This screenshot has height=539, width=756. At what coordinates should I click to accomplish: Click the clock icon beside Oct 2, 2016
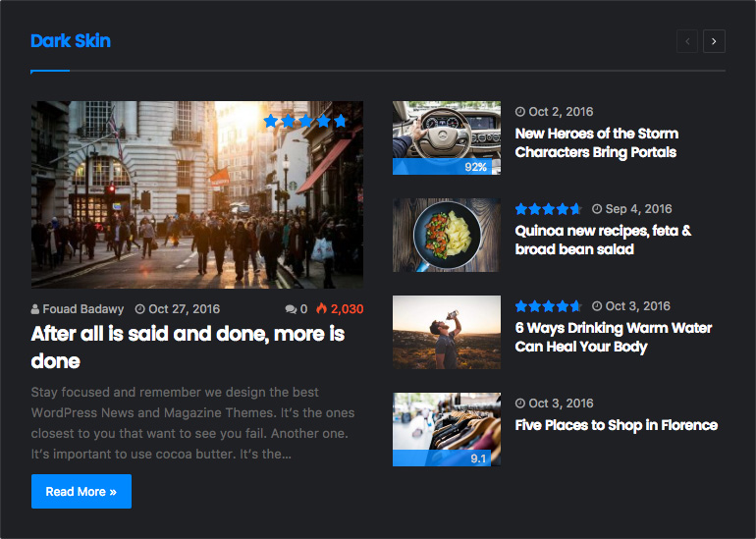tap(519, 112)
